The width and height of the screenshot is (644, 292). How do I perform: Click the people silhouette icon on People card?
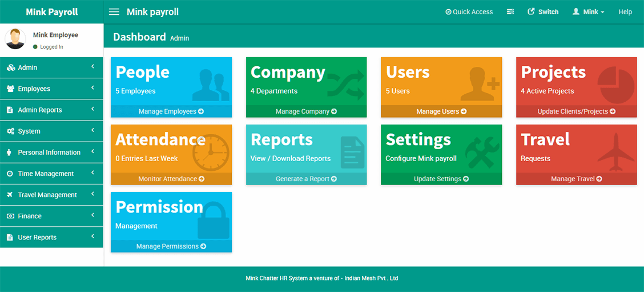click(x=210, y=85)
